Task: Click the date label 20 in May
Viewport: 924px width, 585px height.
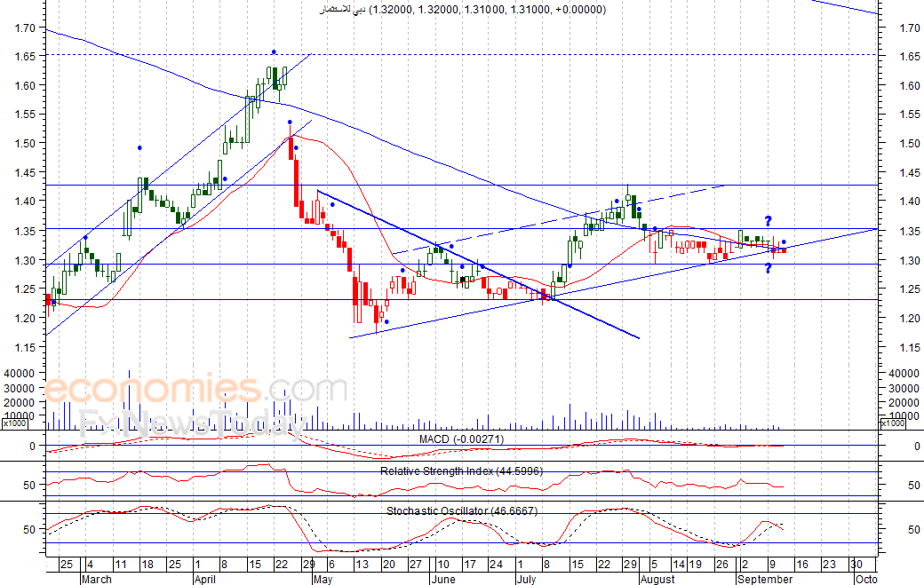Action: pyautogui.click(x=388, y=565)
